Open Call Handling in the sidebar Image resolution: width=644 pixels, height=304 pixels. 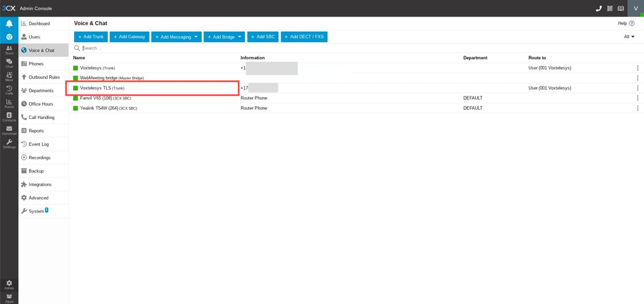coord(43,117)
